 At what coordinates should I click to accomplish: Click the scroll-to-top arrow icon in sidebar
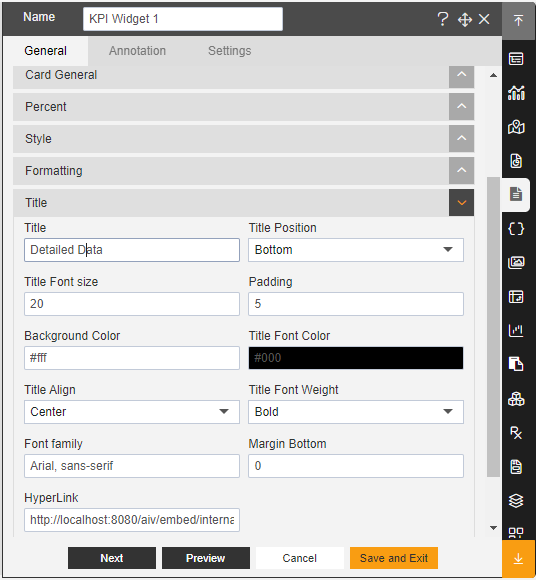519,20
